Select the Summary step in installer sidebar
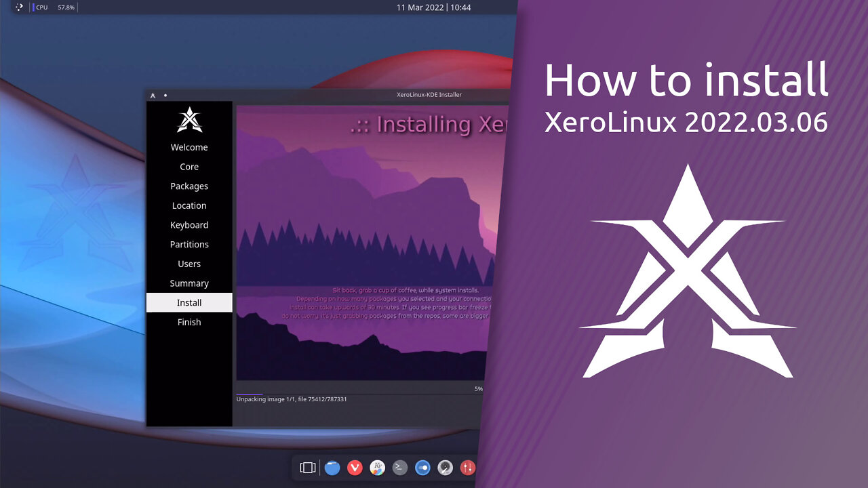Image resolution: width=868 pixels, height=488 pixels. pyautogui.click(x=189, y=283)
